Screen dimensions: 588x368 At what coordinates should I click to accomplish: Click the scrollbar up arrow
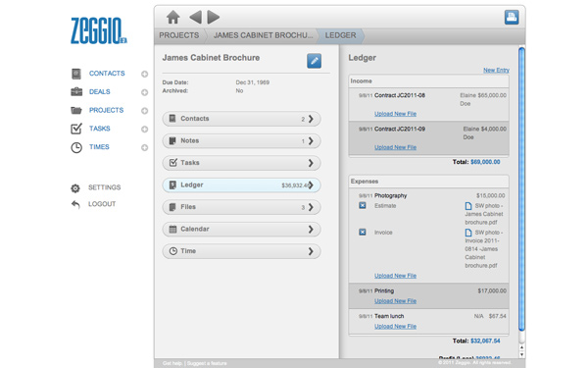click(x=521, y=347)
